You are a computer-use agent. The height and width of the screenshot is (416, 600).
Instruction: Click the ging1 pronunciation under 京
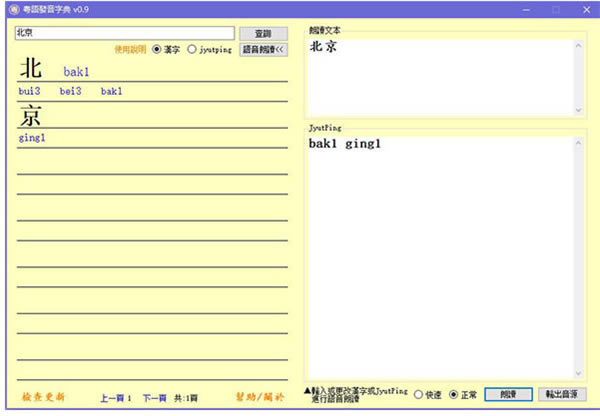pos(32,138)
